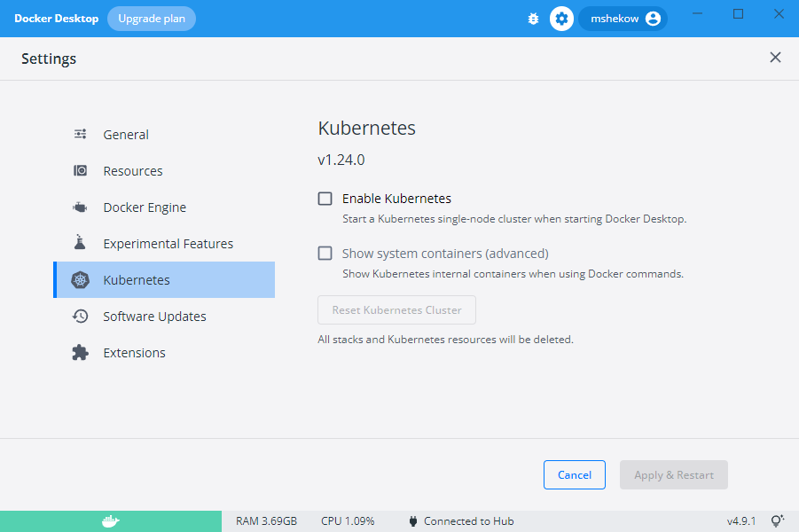Click Apply & Restart button
This screenshot has height=532, width=799.
674,475
